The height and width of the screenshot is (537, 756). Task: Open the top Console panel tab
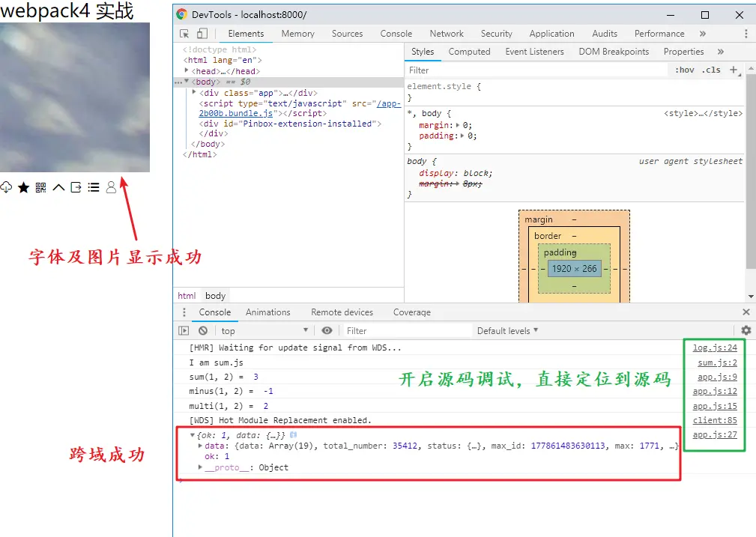[x=396, y=34]
